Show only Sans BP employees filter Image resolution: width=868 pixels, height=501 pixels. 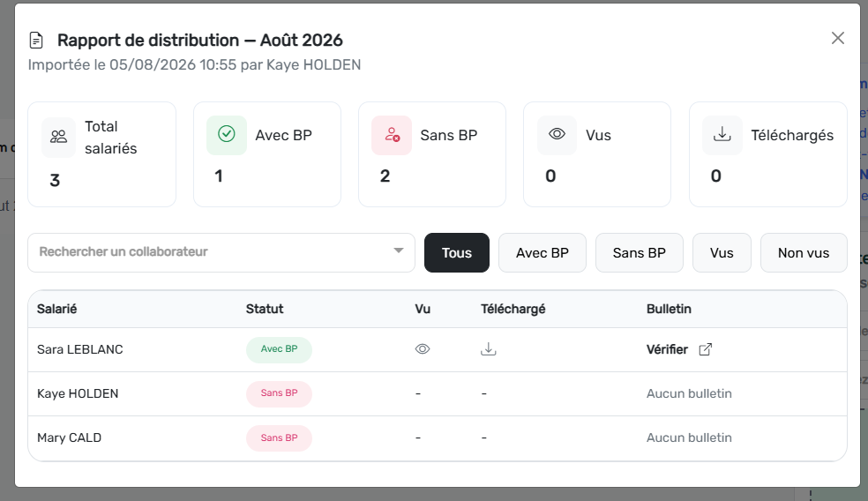pos(639,253)
